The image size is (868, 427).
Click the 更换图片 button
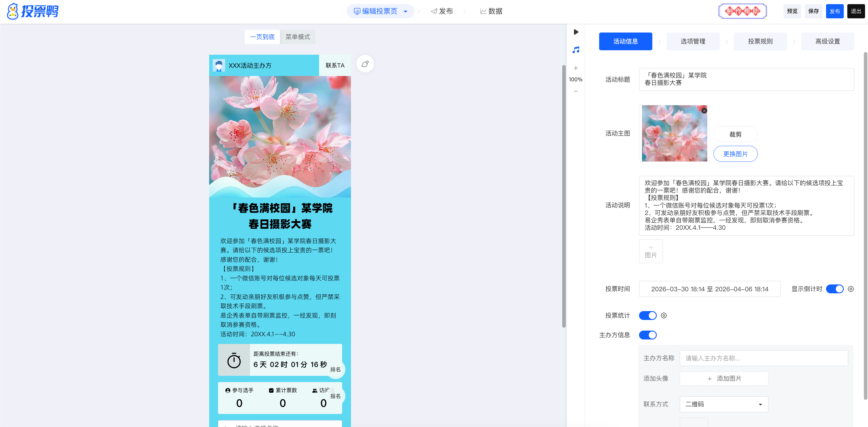tap(735, 154)
